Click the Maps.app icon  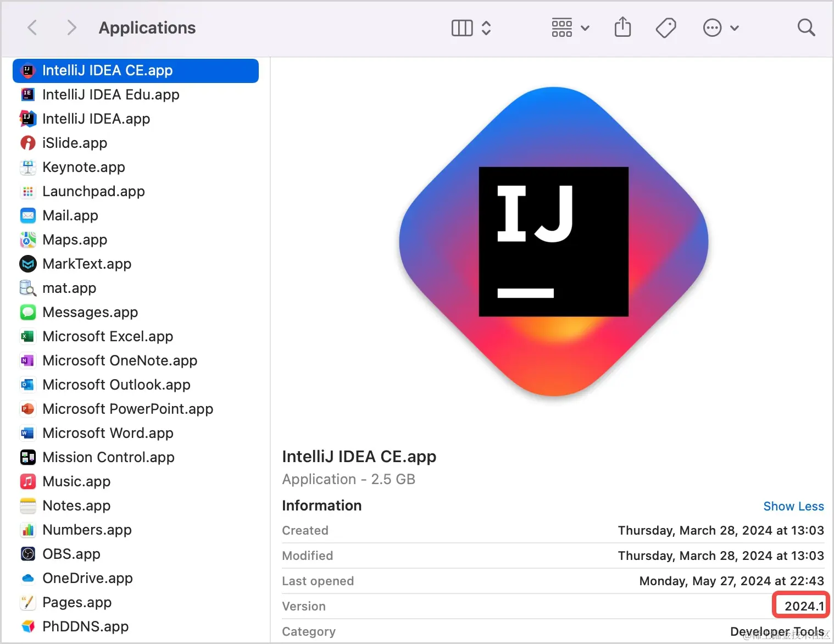coord(28,240)
